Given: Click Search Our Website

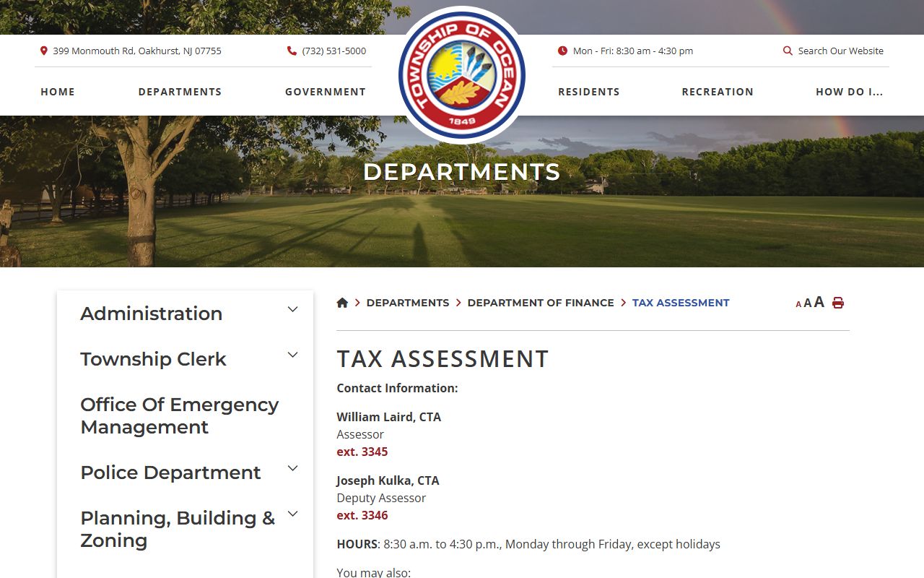Looking at the screenshot, I should pyautogui.click(x=841, y=51).
